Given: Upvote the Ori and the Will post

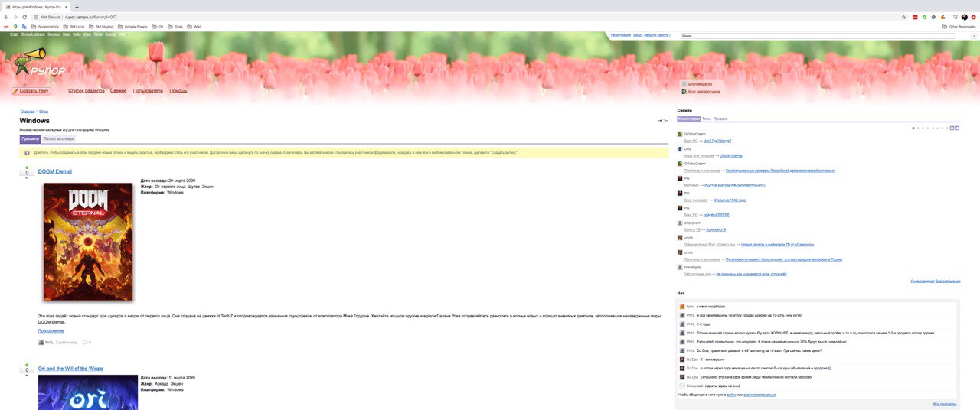Looking at the screenshot, I should coord(27,364).
